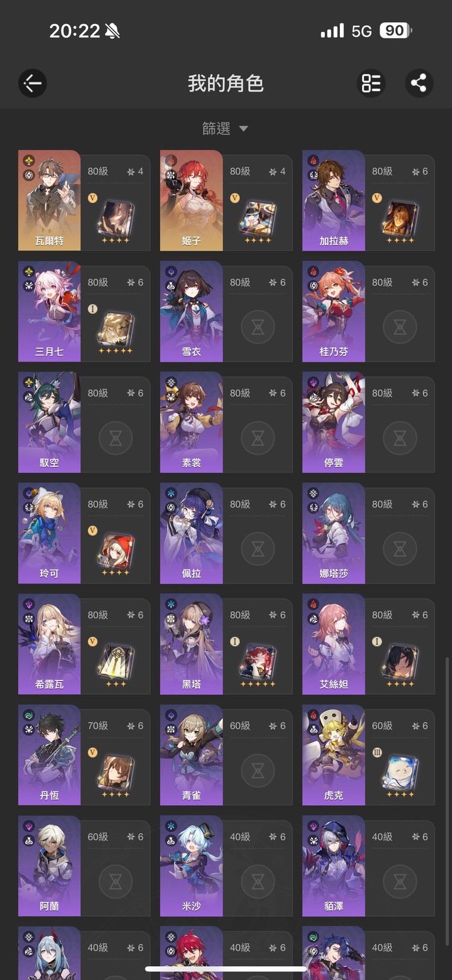Expand the 篩選 filter dropdown
This screenshot has width=452, height=980.
pos(225,128)
